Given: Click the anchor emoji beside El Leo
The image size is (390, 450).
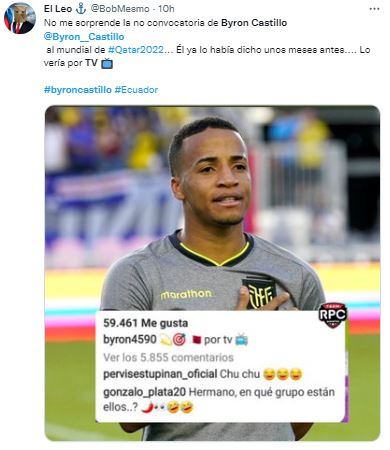Looking at the screenshot, I should click(x=81, y=9).
